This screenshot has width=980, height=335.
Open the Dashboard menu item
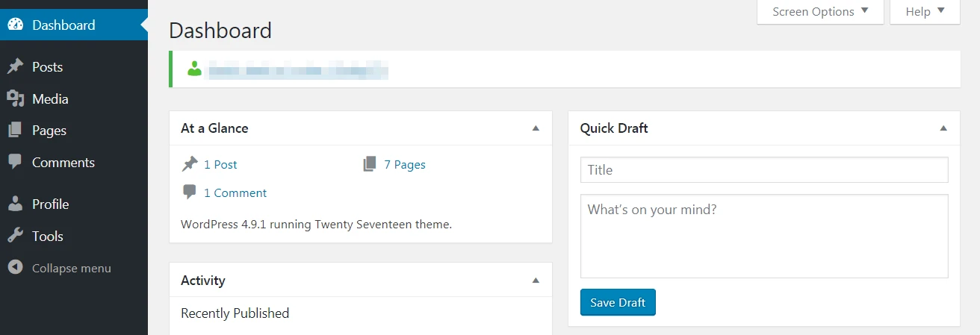click(x=74, y=25)
